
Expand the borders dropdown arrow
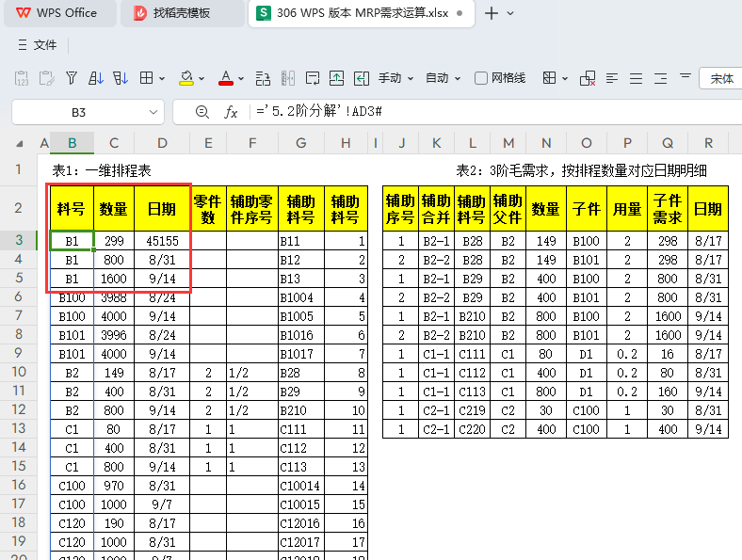coord(162,78)
